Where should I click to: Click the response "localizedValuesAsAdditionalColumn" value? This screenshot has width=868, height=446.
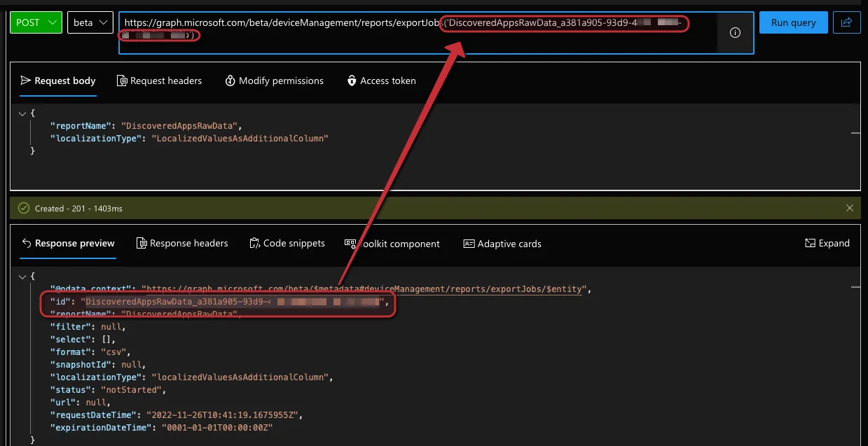240,377
